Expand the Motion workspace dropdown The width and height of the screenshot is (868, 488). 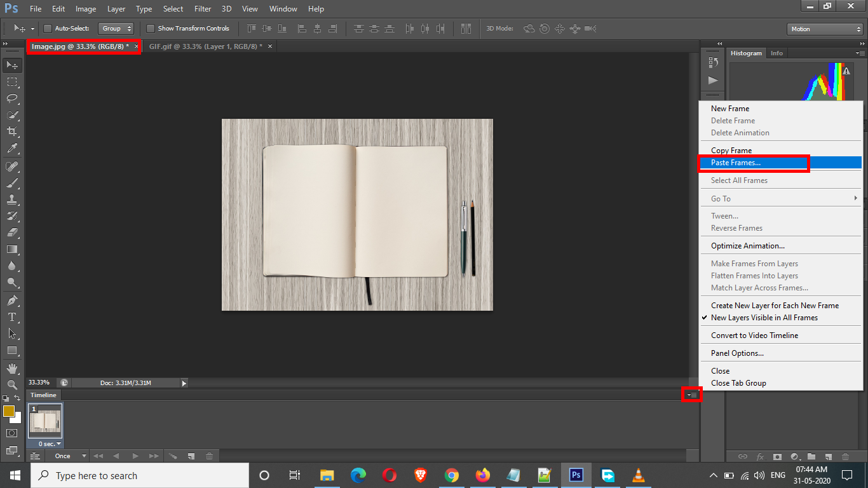pyautogui.click(x=824, y=29)
